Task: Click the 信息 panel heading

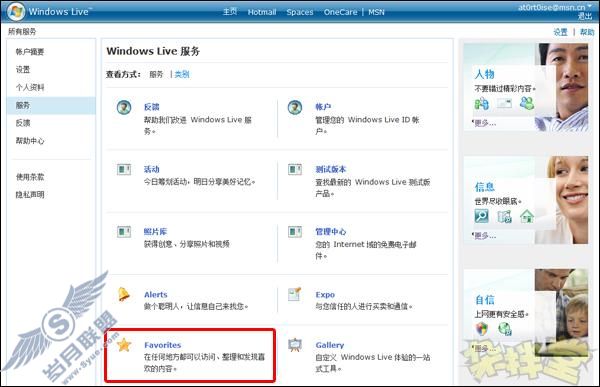Action: click(485, 187)
